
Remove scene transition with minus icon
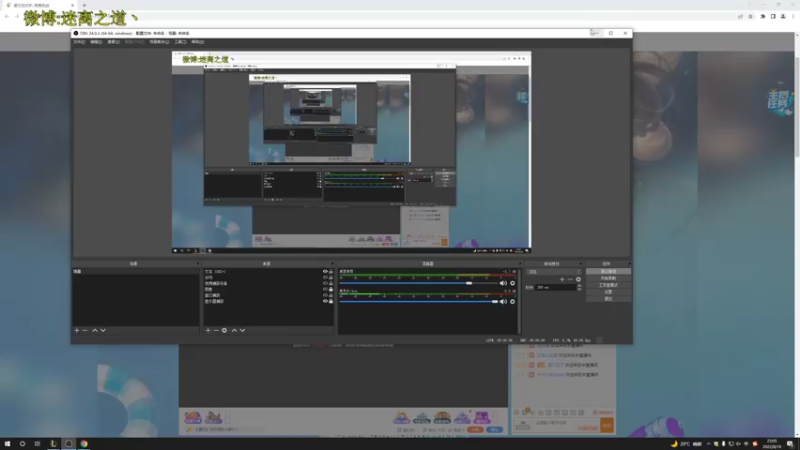(x=570, y=280)
